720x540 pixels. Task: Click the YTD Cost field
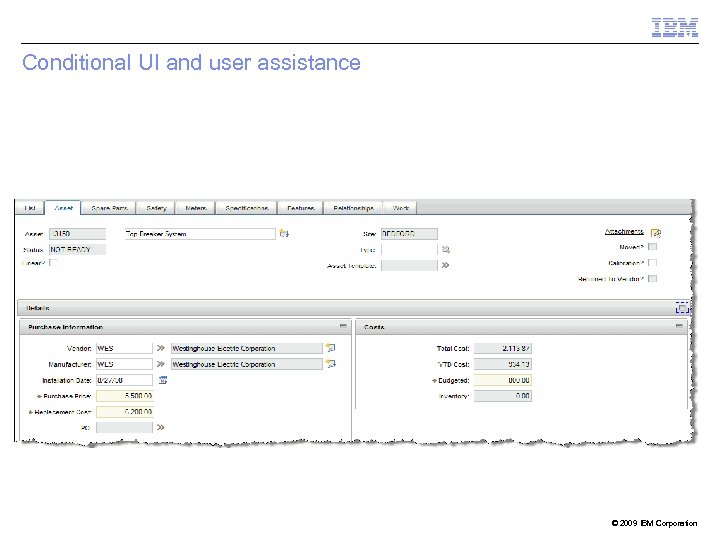[503, 364]
